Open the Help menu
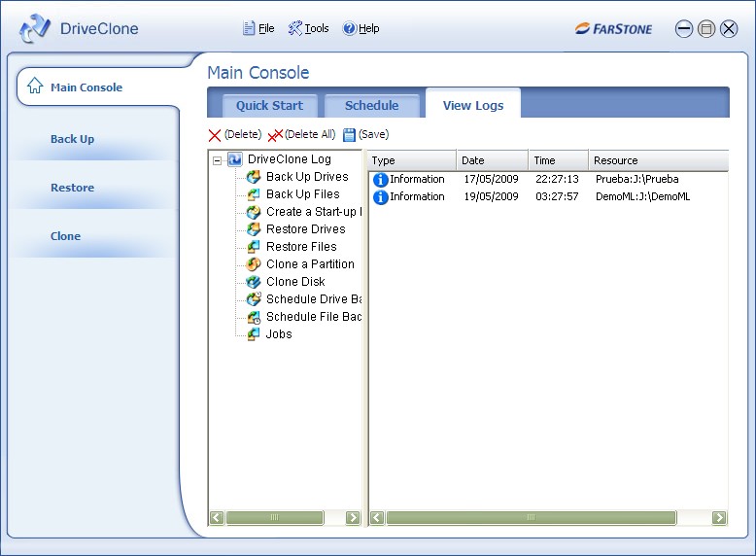 361,28
